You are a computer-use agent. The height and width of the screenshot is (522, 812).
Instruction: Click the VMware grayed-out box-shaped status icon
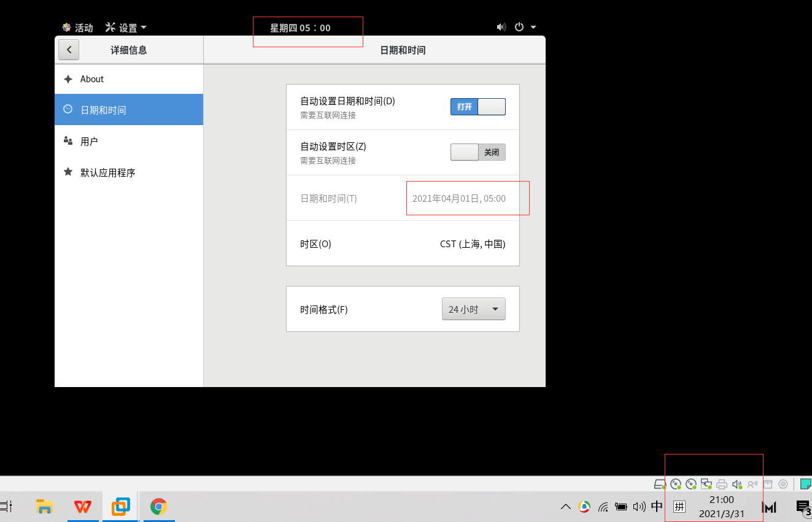[x=768, y=484]
